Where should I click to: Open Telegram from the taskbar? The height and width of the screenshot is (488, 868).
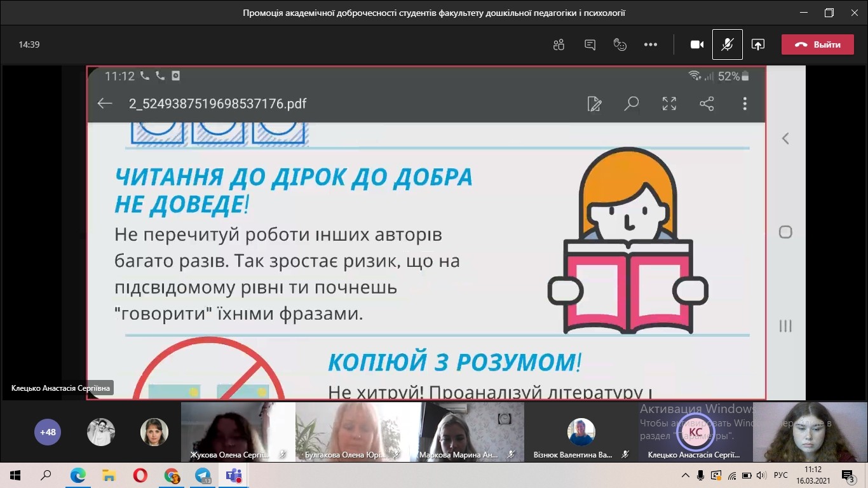pyautogui.click(x=203, y=475)
